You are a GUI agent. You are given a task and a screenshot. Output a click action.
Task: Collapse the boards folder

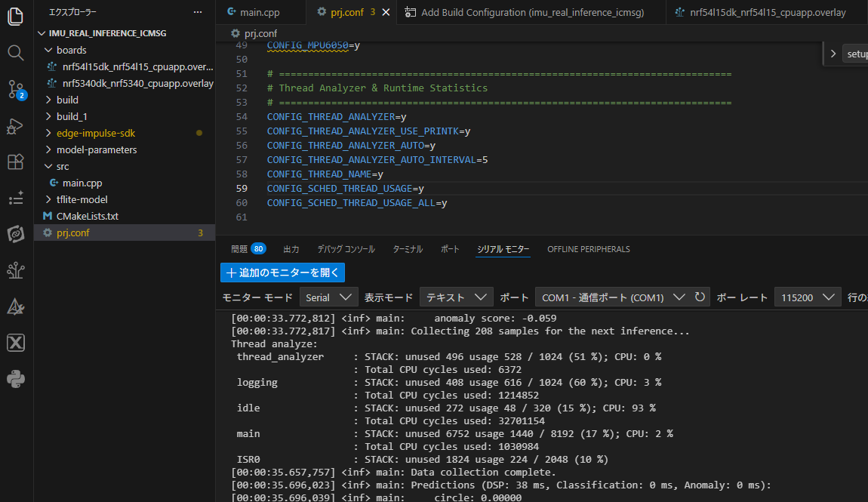[x=71, y=50]
